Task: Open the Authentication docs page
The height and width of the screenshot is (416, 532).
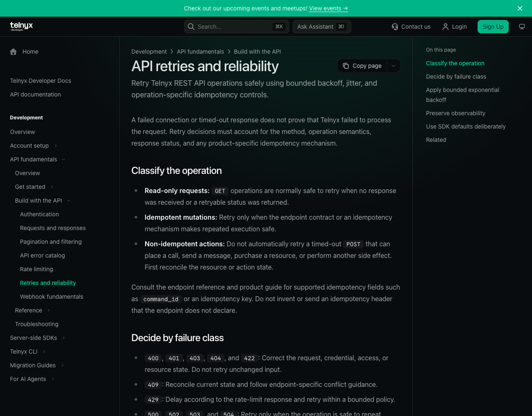Action: (39, 214)
